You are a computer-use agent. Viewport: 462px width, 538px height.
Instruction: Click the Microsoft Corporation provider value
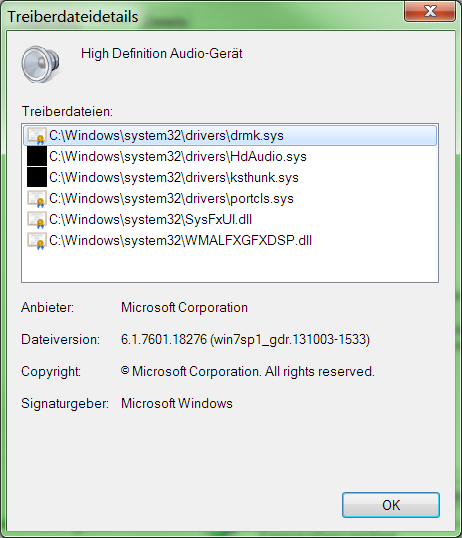pos(184,307)
